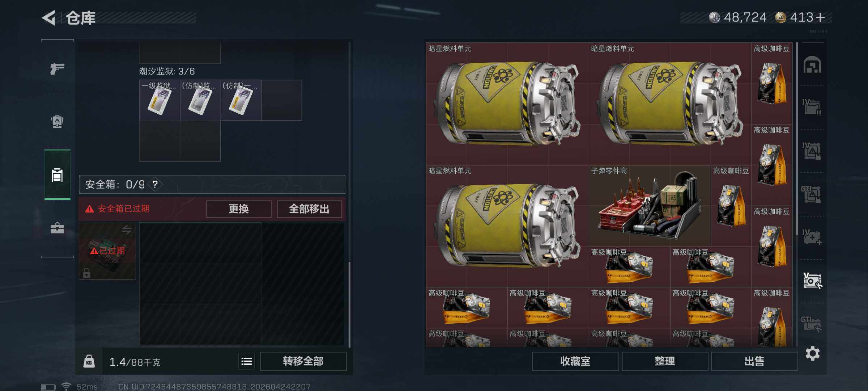Tap the plus to add currency 413
Screen dimensions: 868x391
(x=821, y=17)
